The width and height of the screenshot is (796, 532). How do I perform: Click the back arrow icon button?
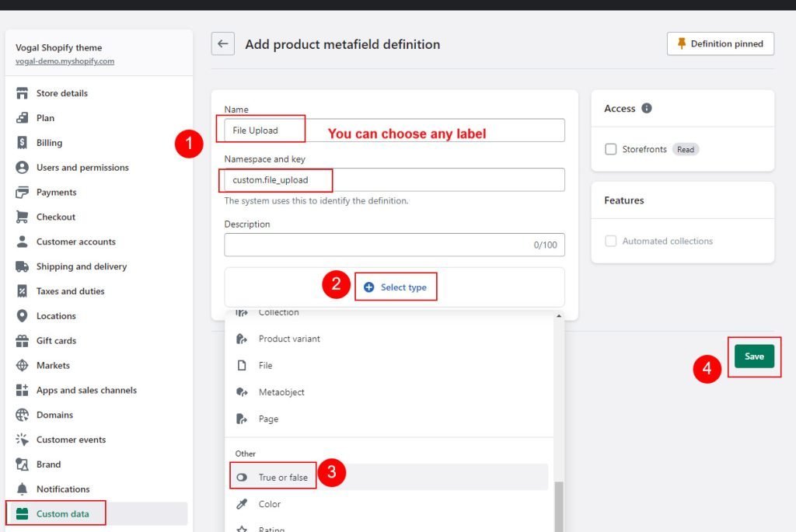tap(223, 43)
